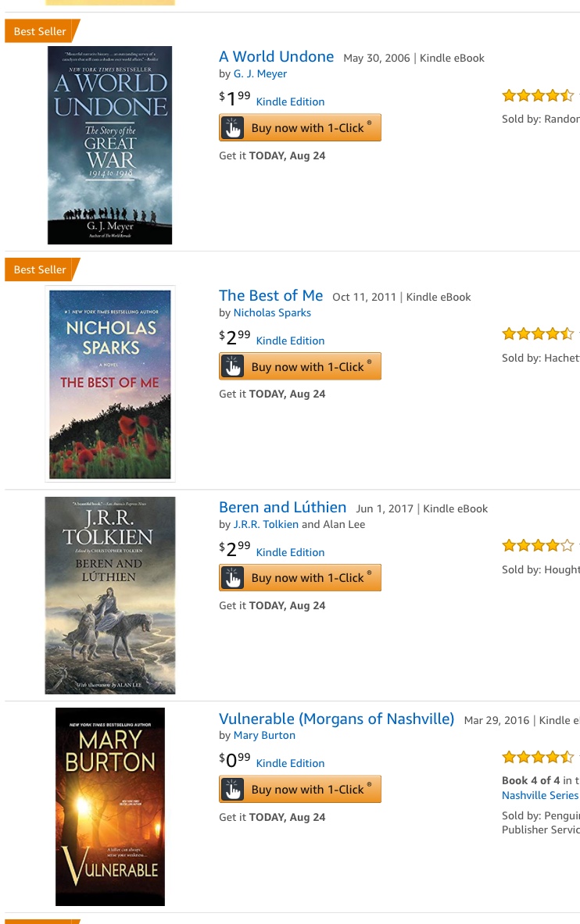Buy Vulnerable with 1-Click
The image size is (580, 924).
click(x=300, y=790)
